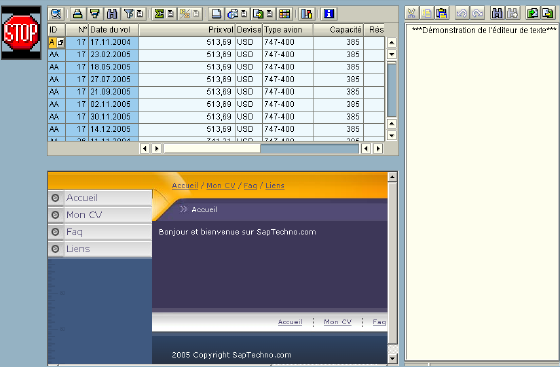Open the dropdown next to the Sigma total icon
Viewport: 560px width, 367px height.
[x=170, y=14]
